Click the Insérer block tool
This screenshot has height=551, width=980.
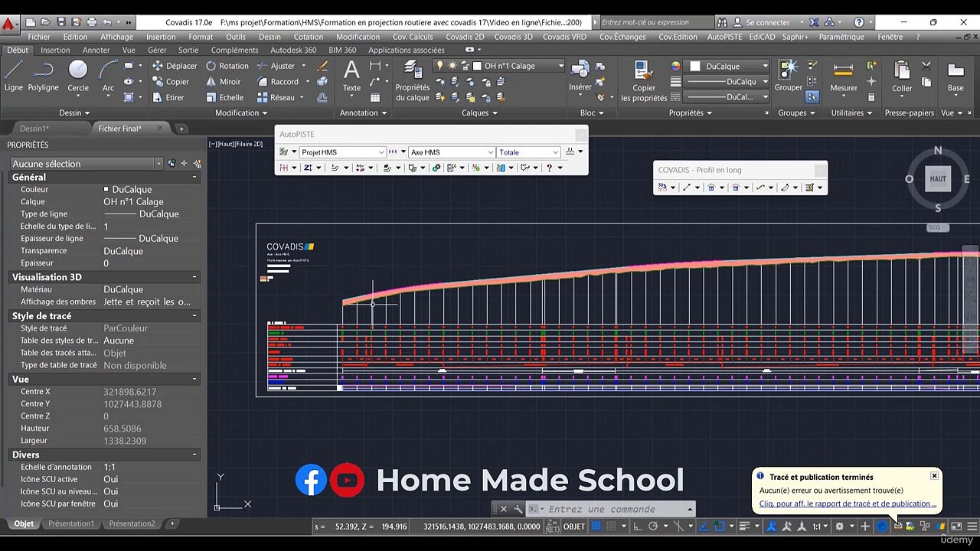pyautogui.click(x=580, y=77)
